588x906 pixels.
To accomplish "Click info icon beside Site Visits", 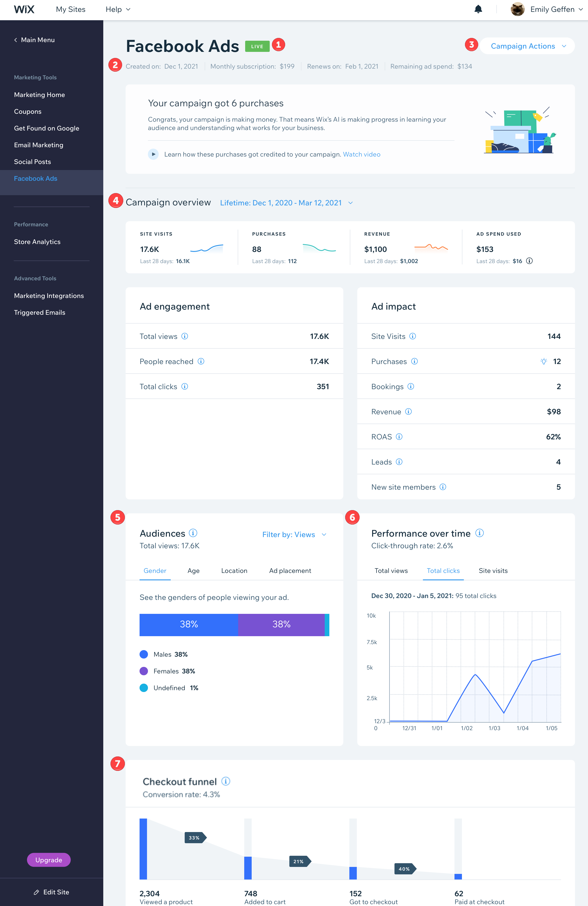I will tap(413, 336).
